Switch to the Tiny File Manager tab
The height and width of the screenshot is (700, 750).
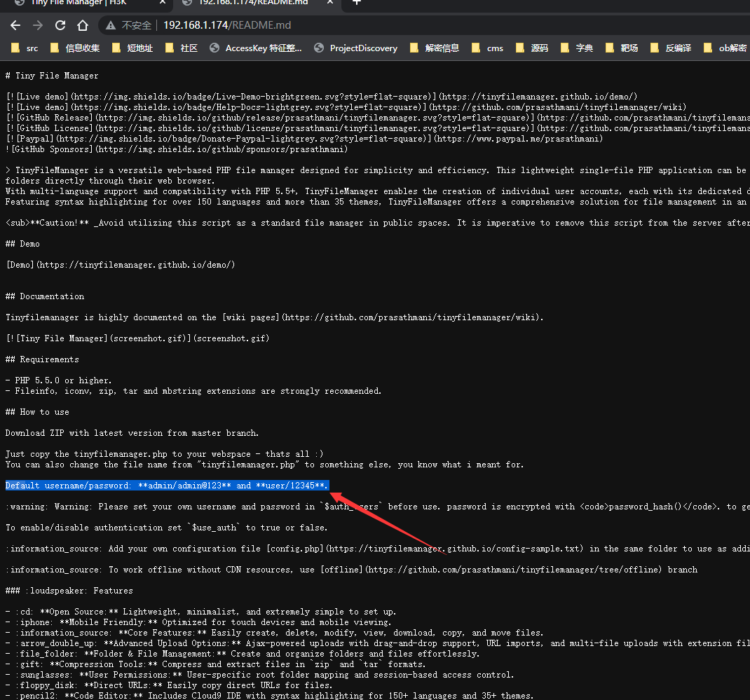point(84,6)
